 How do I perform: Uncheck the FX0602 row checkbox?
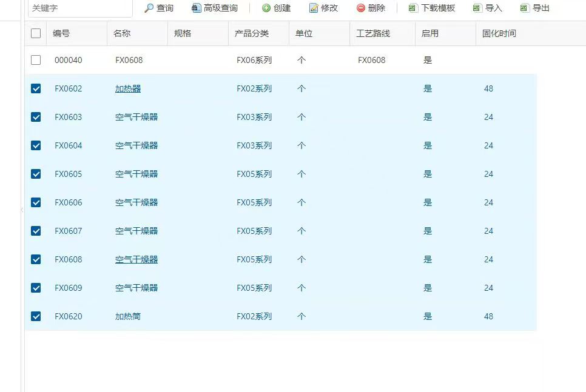(36, 88)
